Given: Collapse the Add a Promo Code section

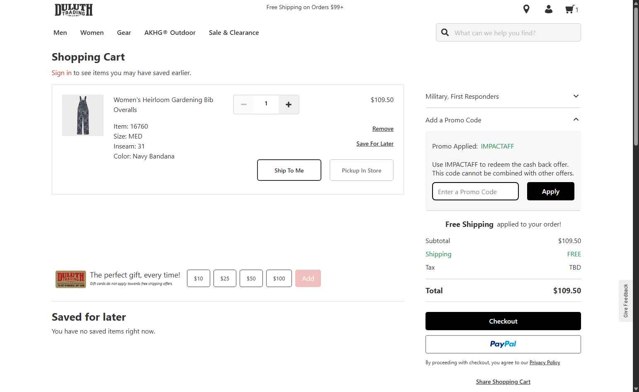Looking at the screenshot, I should pos(503,120).
